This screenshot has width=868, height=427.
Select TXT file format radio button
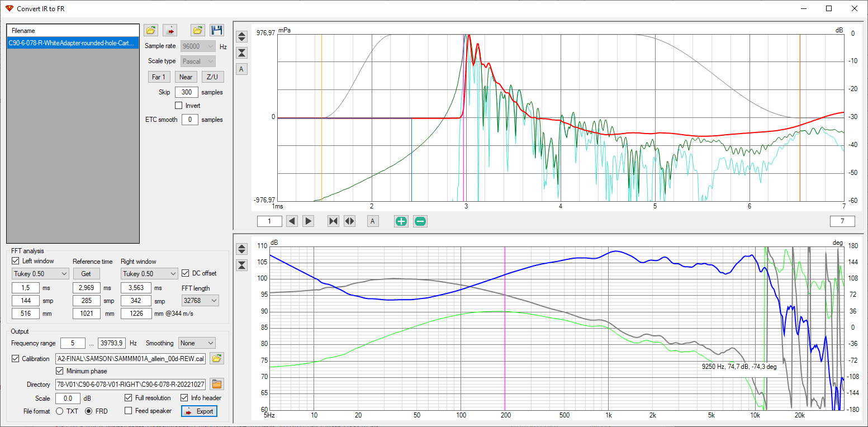(x=59, y=411)
